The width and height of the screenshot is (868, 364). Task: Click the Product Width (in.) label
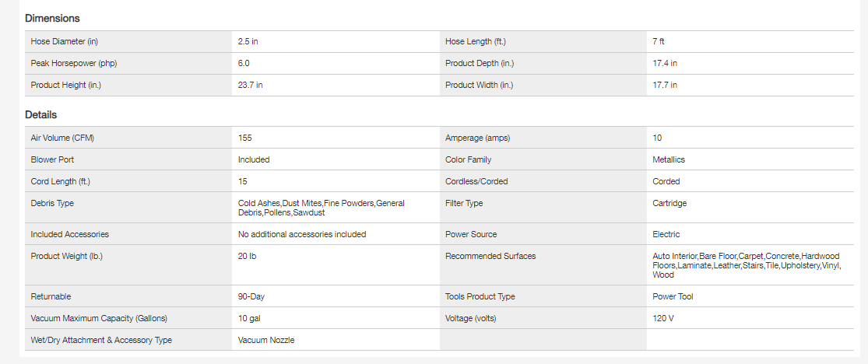coord(480,85)
